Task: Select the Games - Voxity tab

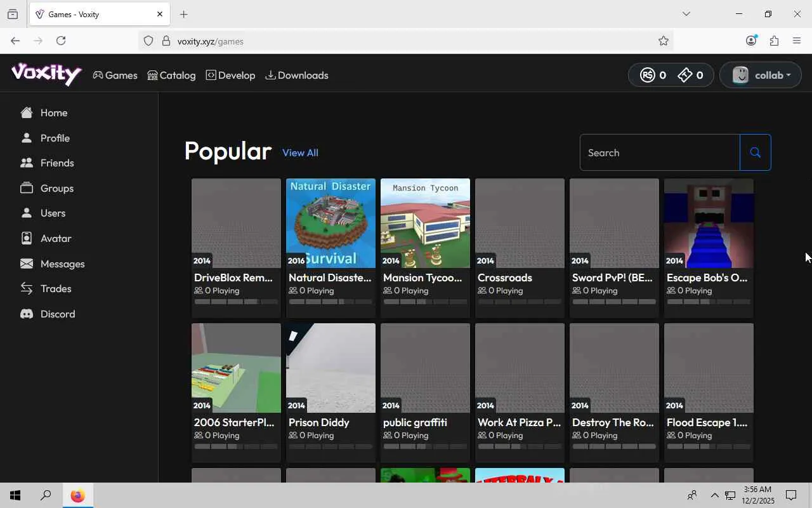Action: coord(100,14)
